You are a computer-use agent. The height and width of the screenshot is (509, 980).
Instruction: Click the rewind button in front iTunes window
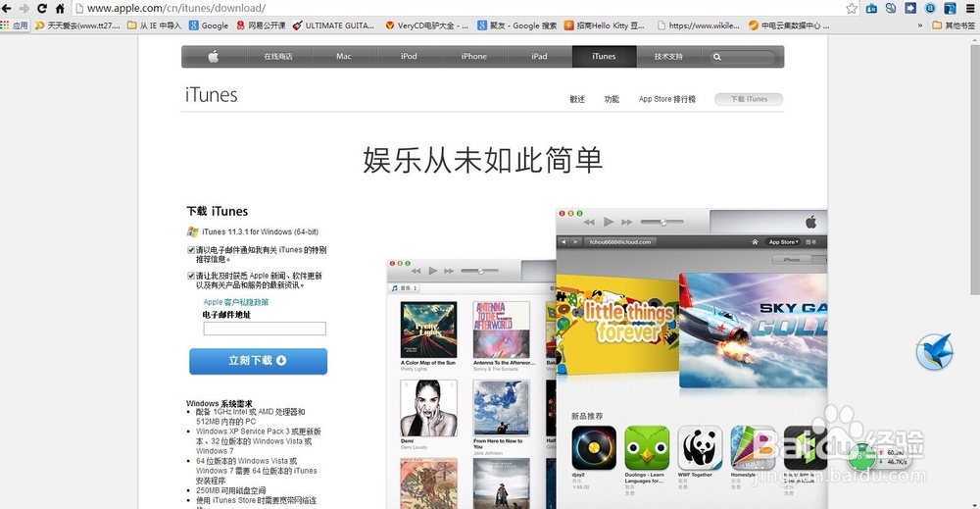589,222
